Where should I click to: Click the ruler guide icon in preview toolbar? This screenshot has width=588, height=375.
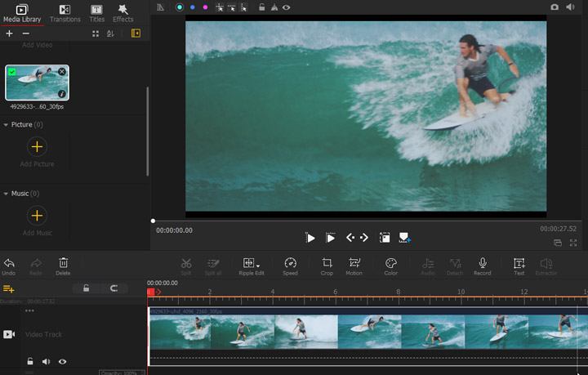161,7
